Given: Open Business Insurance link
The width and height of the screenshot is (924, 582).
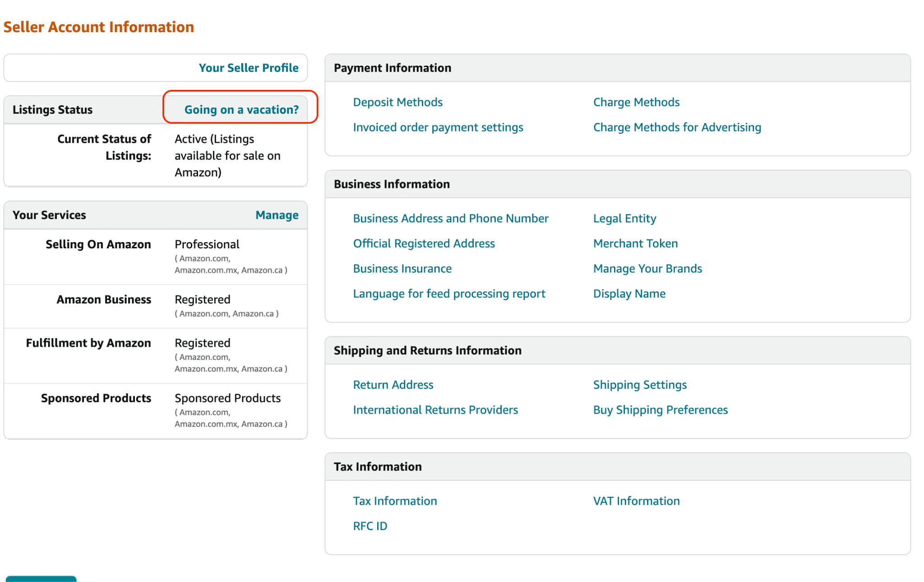Looking at the screenshot, I should [x=402, y=269].
